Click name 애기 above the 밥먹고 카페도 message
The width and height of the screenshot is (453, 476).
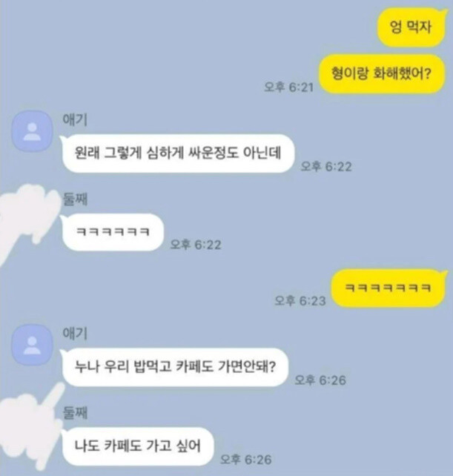click(x=75, y=334)
